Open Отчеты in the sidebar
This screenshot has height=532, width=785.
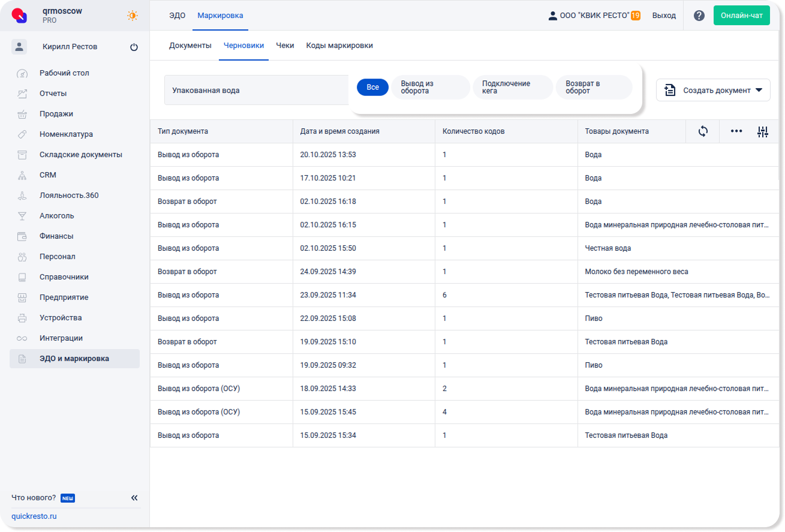(x=53, y=94)
